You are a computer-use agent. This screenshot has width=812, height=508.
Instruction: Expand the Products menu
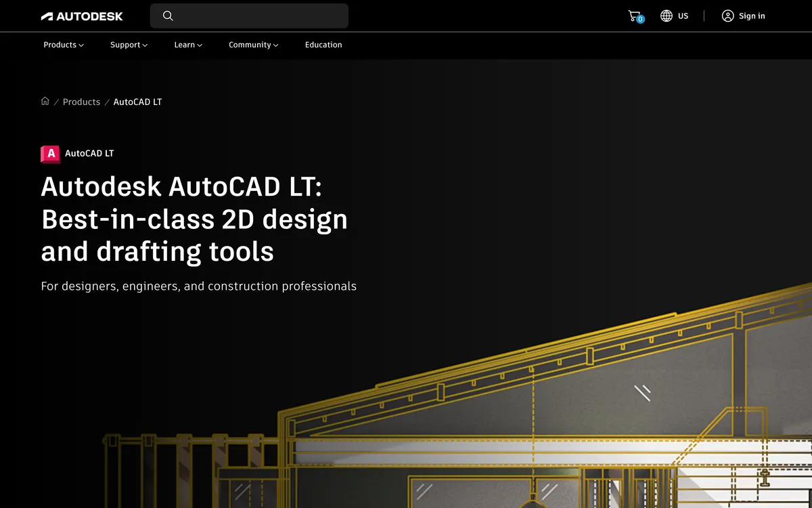pyautogui.click(x=64, y=45)
